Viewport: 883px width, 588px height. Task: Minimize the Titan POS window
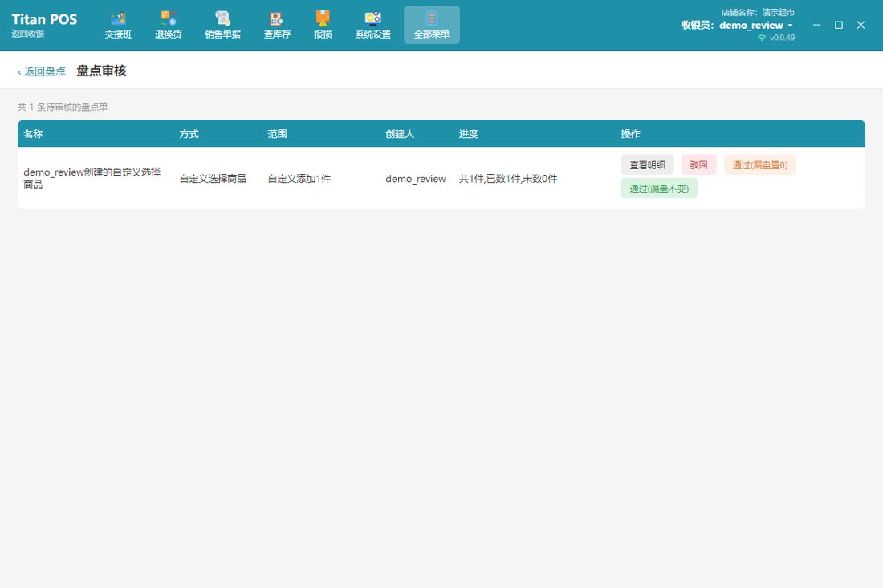click(816, 25)
